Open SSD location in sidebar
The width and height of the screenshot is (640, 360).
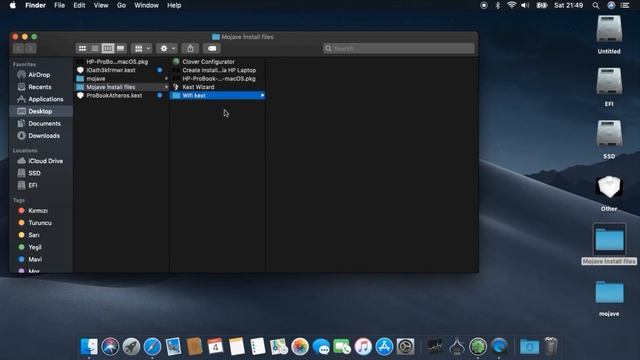(x=34, y=173)
